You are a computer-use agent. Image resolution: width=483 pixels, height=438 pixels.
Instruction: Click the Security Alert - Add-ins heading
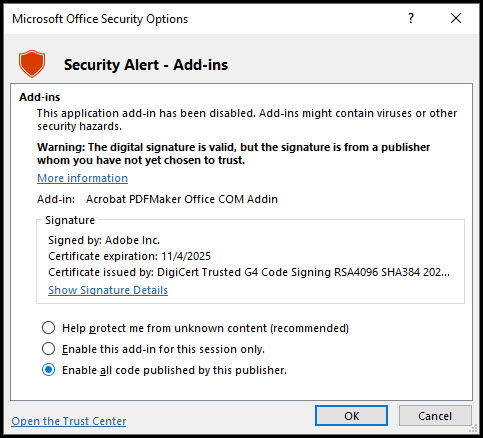tap(146, 65)
